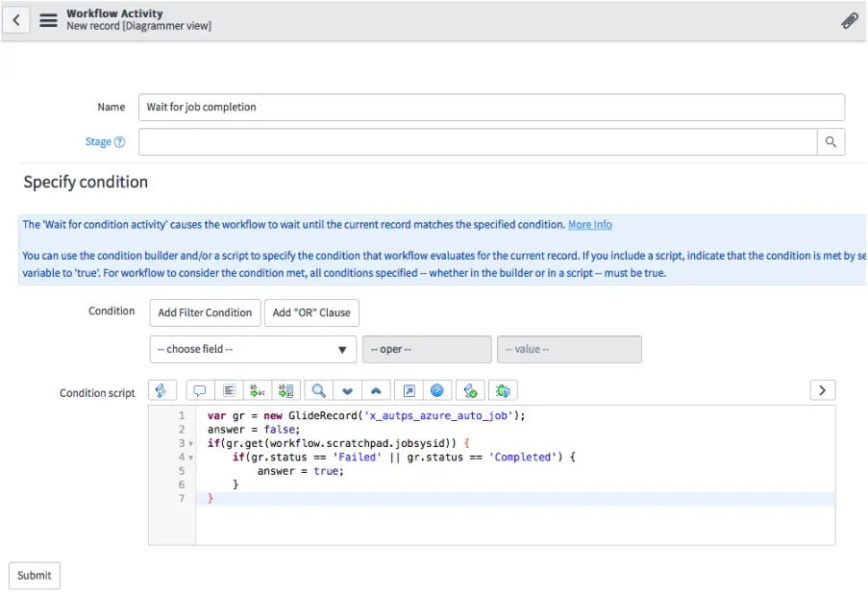Open search in the script editor
This screenshot has height=594, width=868.
(318, 390)
